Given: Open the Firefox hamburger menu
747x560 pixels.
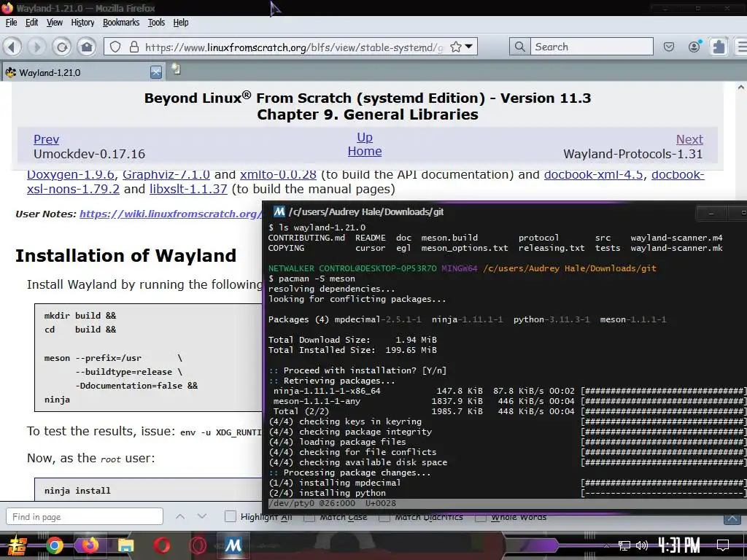Looking at the screenshot, I should pos(742,47).
